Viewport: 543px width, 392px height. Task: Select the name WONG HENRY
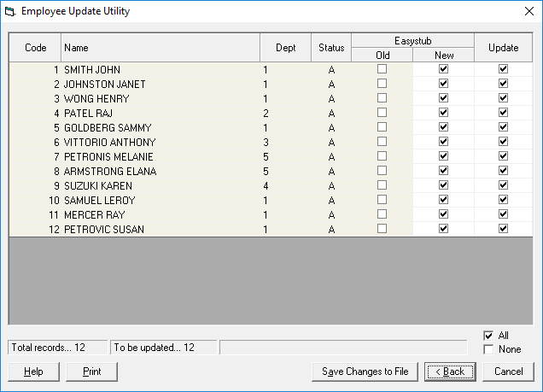(x=96, y=99)
